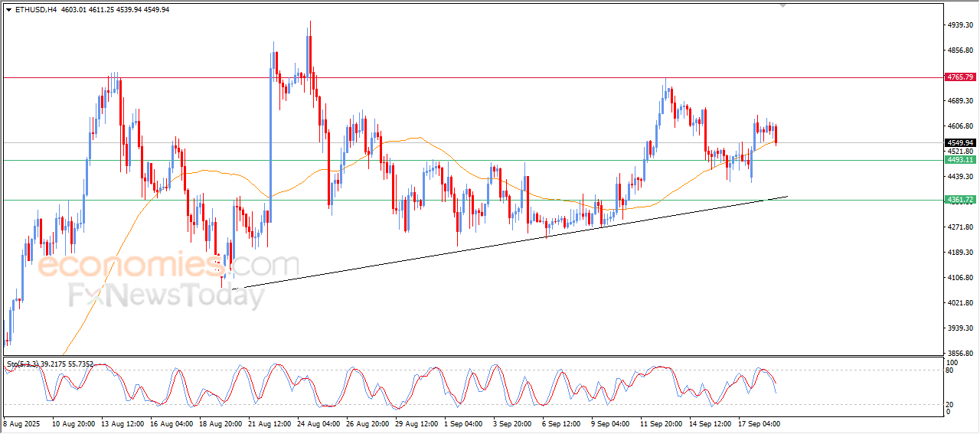Click the 4606.80 price axis value
The image size is (980, 434).
(960, 126)
